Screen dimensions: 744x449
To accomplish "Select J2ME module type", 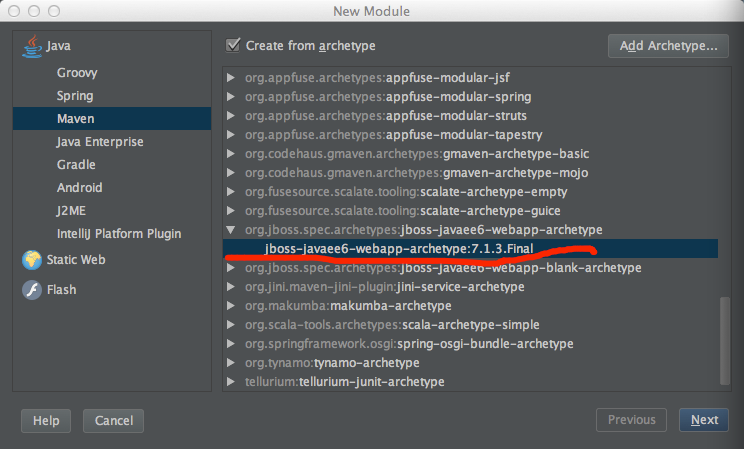I will click(71, 211).
